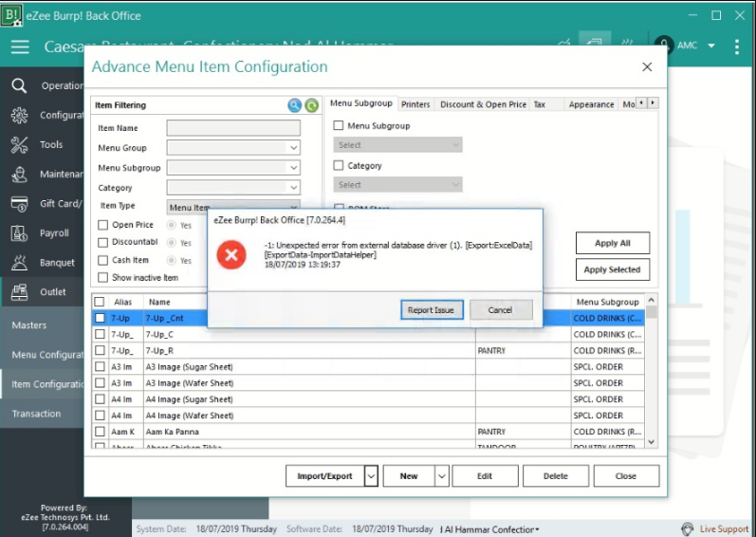Click the Gift Card icon in sidebar
Image resolution: width=756 pixels, height=537 pixels.
(19, 204)
